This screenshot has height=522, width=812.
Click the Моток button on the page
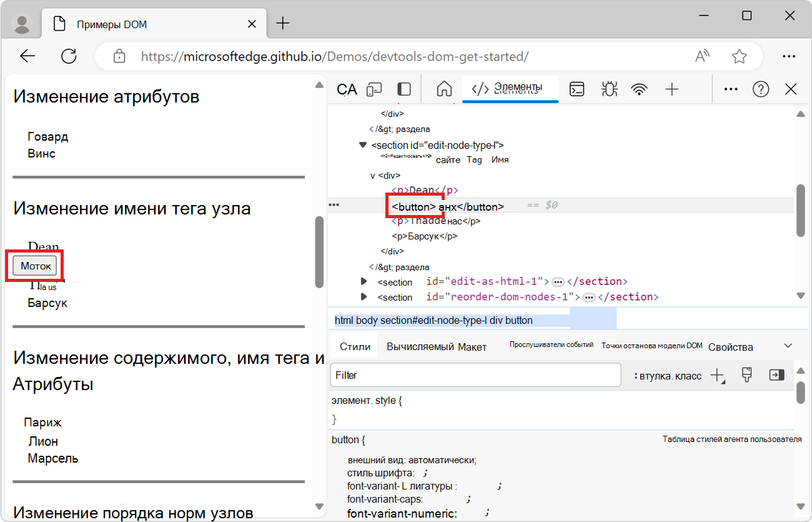[34, 265]
